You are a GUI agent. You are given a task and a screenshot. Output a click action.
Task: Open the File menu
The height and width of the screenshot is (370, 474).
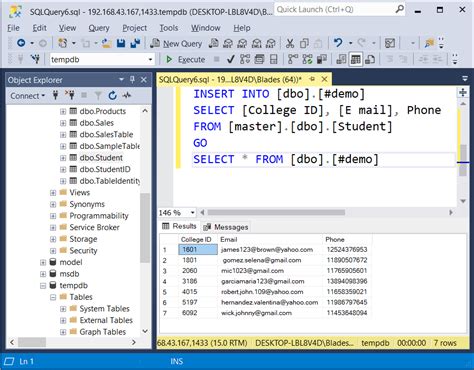coord(13,28)
